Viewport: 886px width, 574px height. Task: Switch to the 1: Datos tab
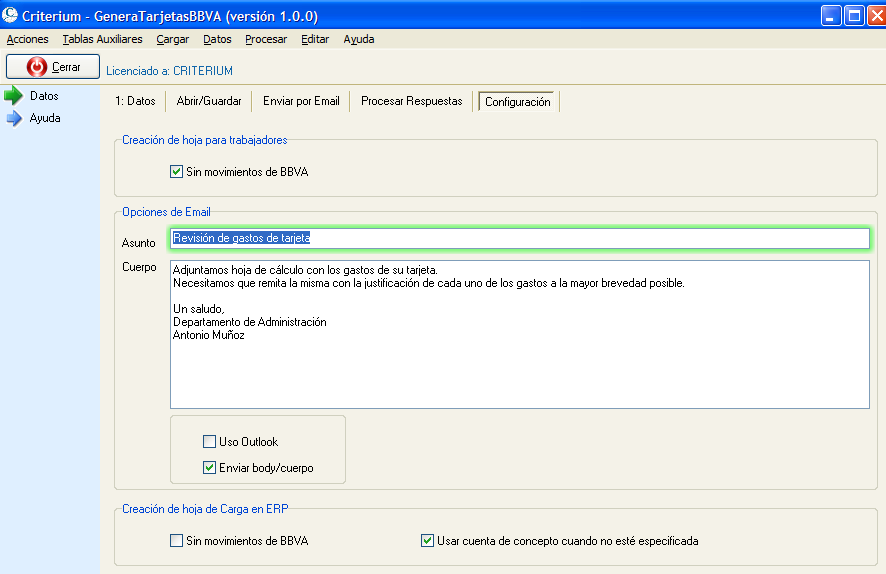click(135, 101)
